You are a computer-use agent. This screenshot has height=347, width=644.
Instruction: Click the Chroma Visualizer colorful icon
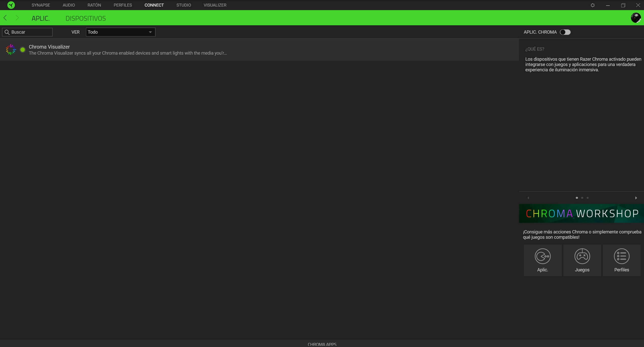pyautogui.click(x=11, y=50)
